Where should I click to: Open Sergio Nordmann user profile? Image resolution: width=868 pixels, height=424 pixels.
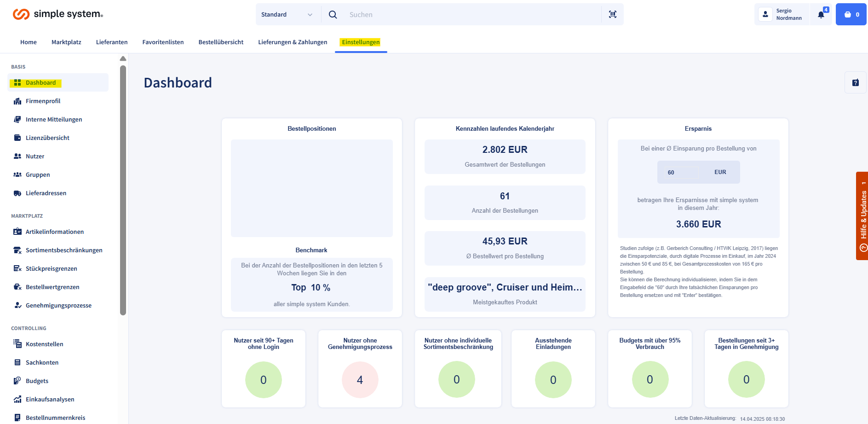point(782,14)
